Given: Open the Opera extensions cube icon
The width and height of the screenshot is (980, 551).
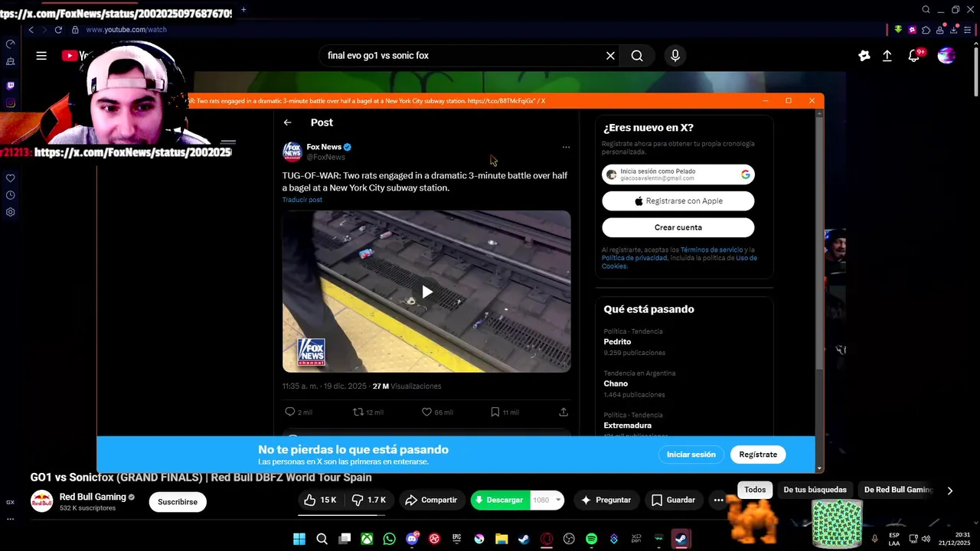Looking at the screenshot, I should tap(926, 30).
